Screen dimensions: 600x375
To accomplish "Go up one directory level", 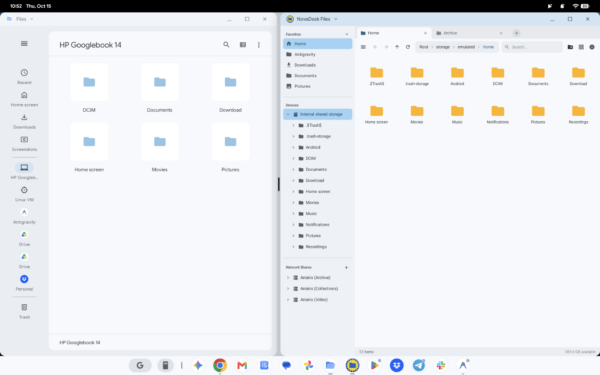I will coord(397,47).
